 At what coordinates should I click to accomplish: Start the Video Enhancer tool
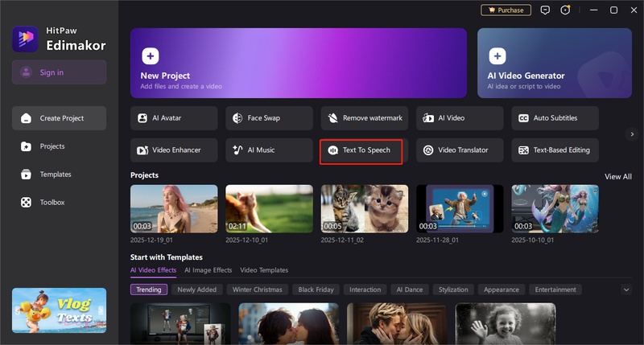174,150
